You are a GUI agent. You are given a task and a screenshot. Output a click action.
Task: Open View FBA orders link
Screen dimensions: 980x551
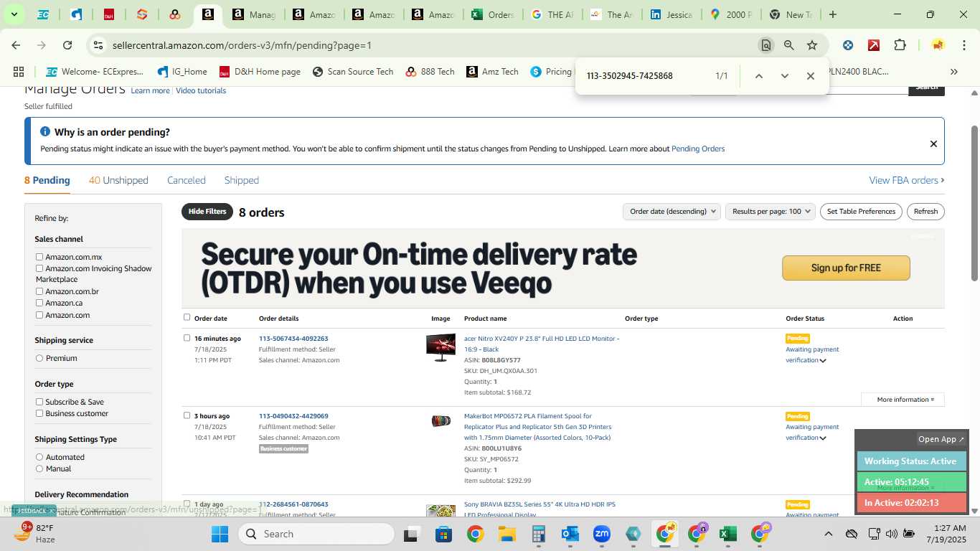[907, 180]
